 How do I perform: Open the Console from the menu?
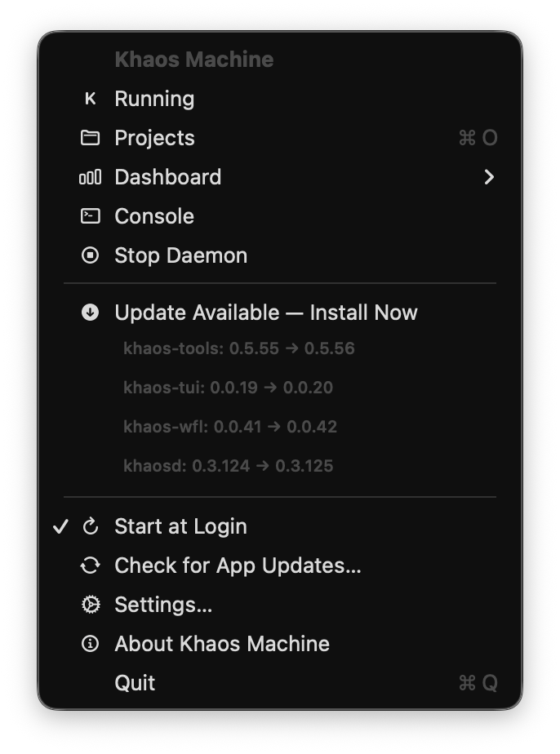click(153, 215)
